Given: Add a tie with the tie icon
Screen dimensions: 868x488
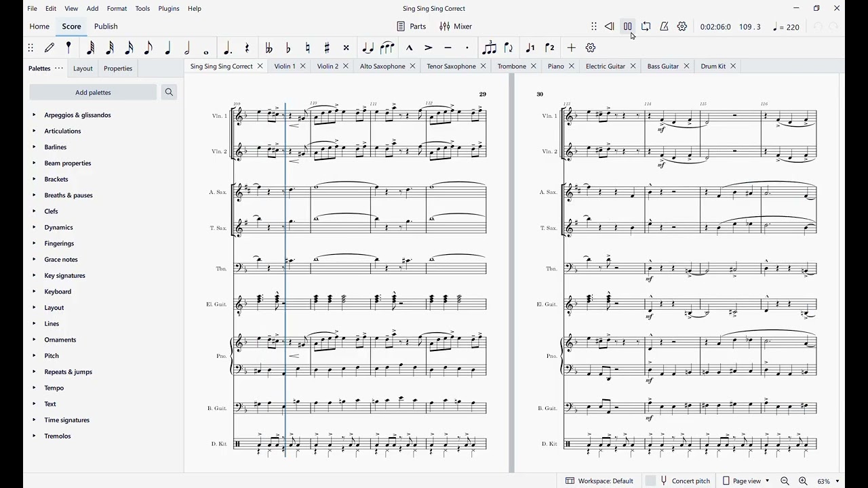Looking at the screenshot, I should (368, 48).
